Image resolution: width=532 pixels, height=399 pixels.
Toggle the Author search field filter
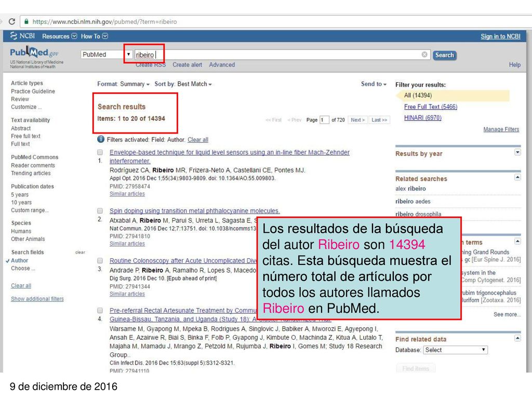click(19, 260)
